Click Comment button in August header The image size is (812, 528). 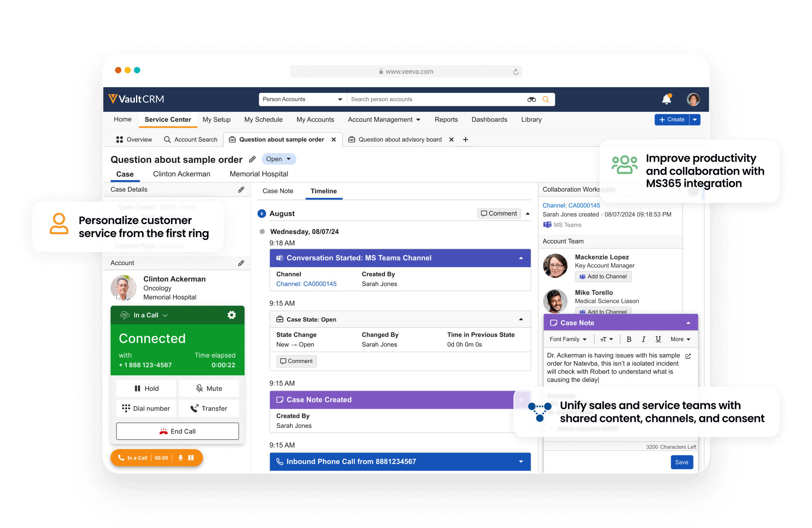coord(499,214)
